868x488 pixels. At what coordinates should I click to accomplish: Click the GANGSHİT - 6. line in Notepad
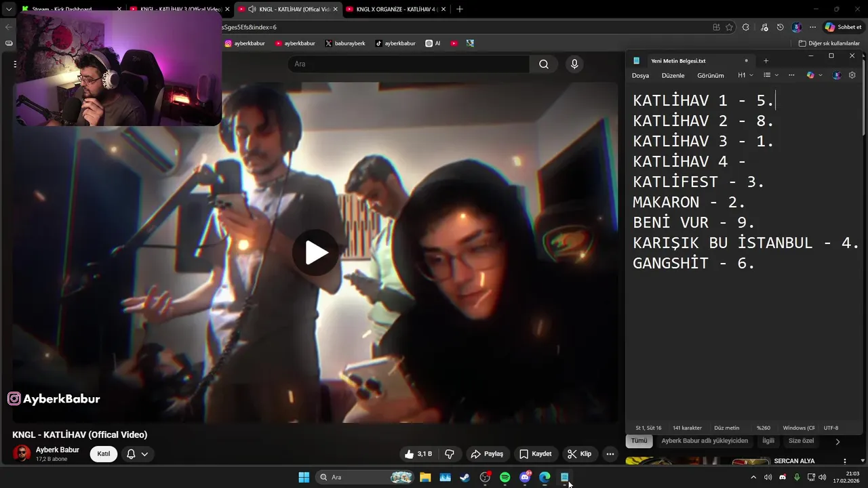click(694, 263)
